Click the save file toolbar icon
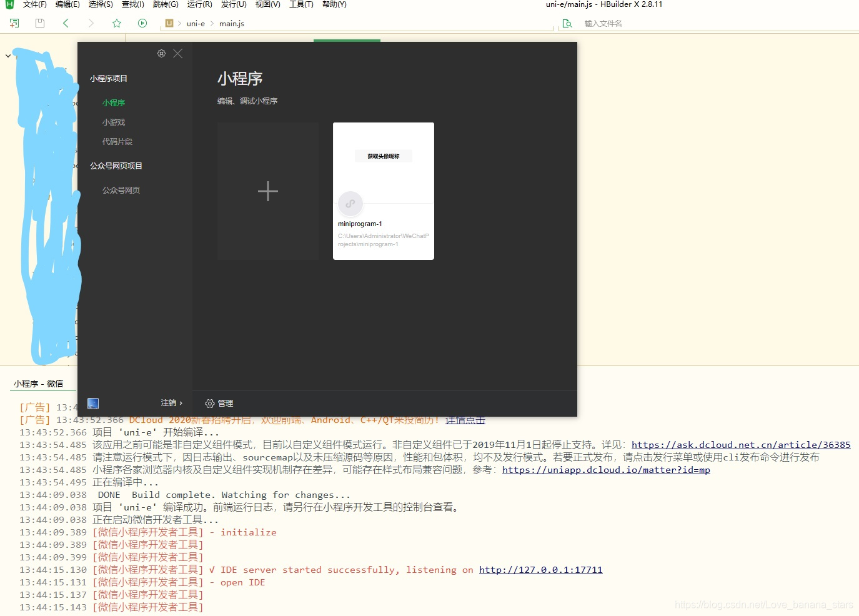Image resolution: width=859 pixels, height=616 pixels. [x=40, y=23]
